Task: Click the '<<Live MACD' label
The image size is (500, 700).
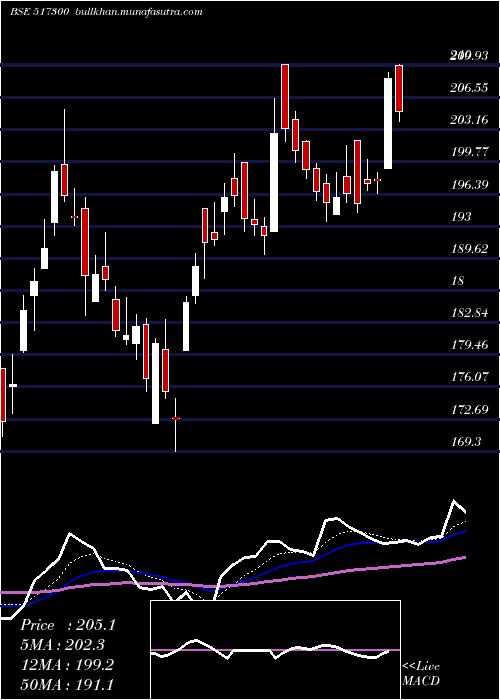Action: [x=421, y=674]
